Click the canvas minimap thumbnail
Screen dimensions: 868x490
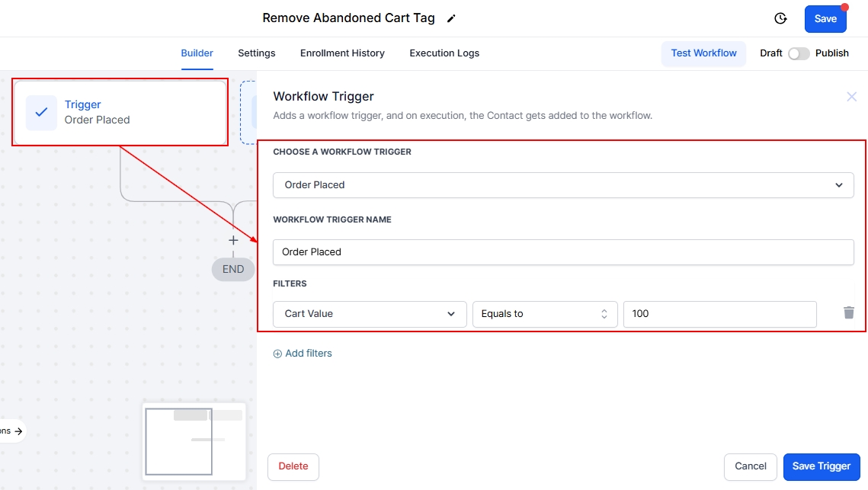coord(194,441)
